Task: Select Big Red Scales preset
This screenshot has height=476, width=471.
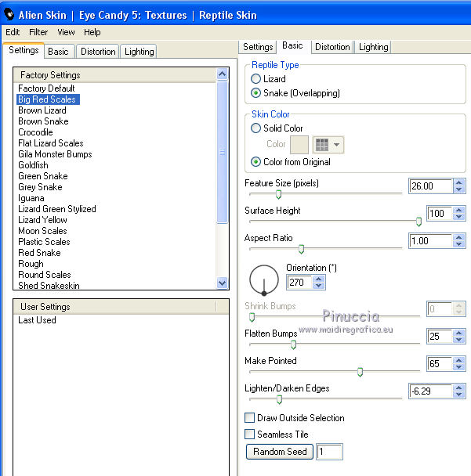Action: point(48,99)
